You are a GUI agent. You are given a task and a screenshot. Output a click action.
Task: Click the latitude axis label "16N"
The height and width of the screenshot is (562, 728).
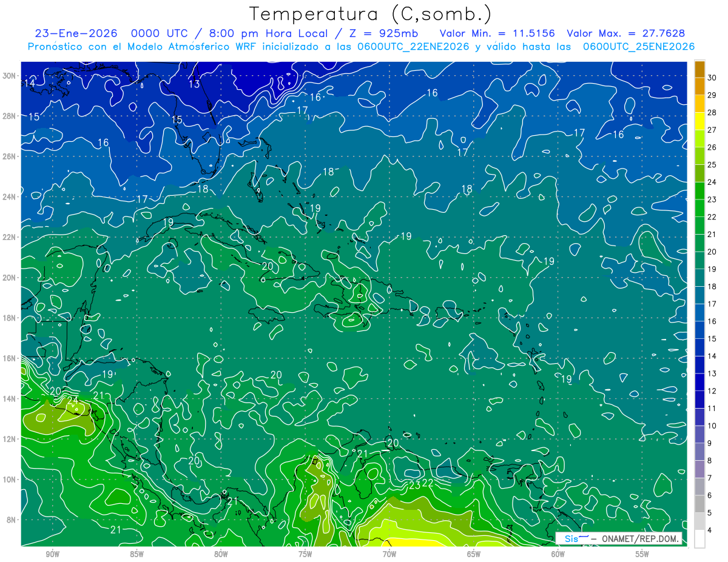point(10,358)
